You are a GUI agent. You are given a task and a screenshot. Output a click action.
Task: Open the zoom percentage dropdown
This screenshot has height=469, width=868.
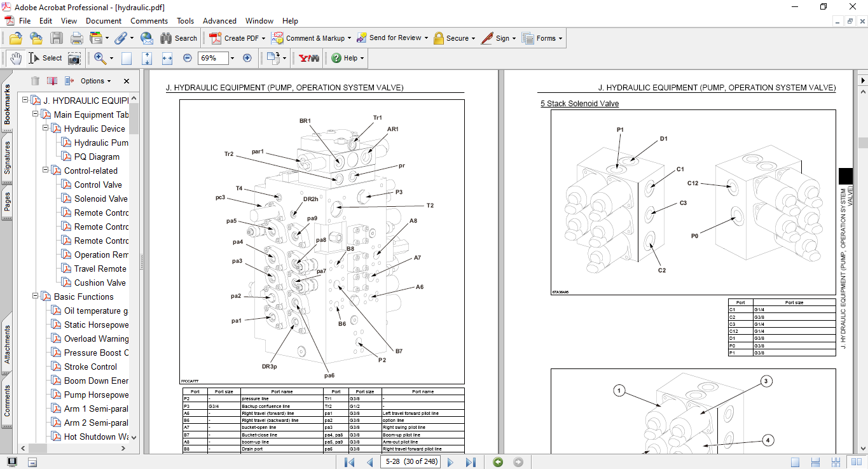tap(232, 58)
